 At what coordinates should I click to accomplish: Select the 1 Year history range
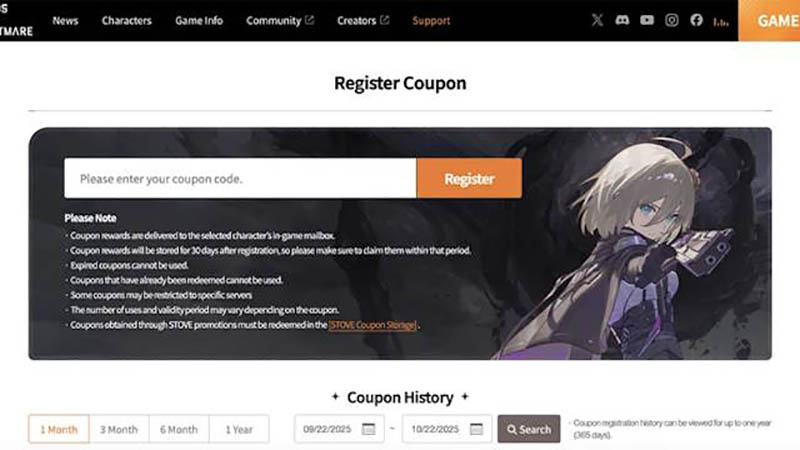click(239, 429)
